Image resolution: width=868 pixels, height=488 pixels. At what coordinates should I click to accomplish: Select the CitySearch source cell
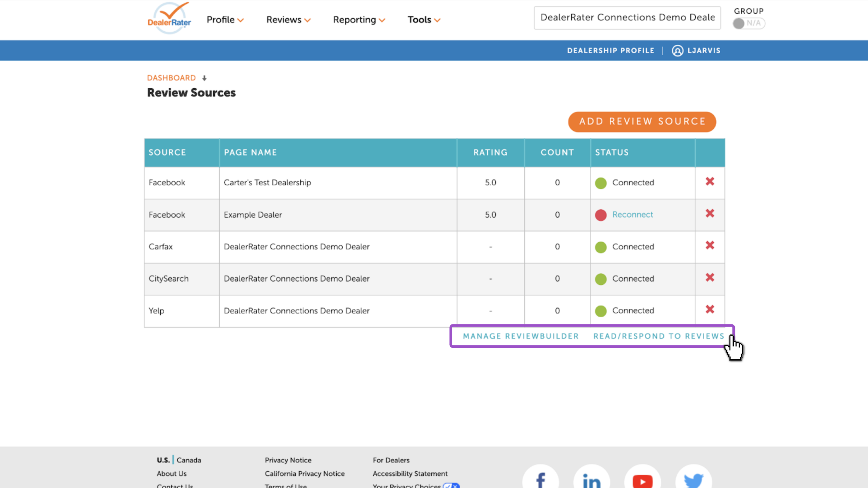[182, 279]
